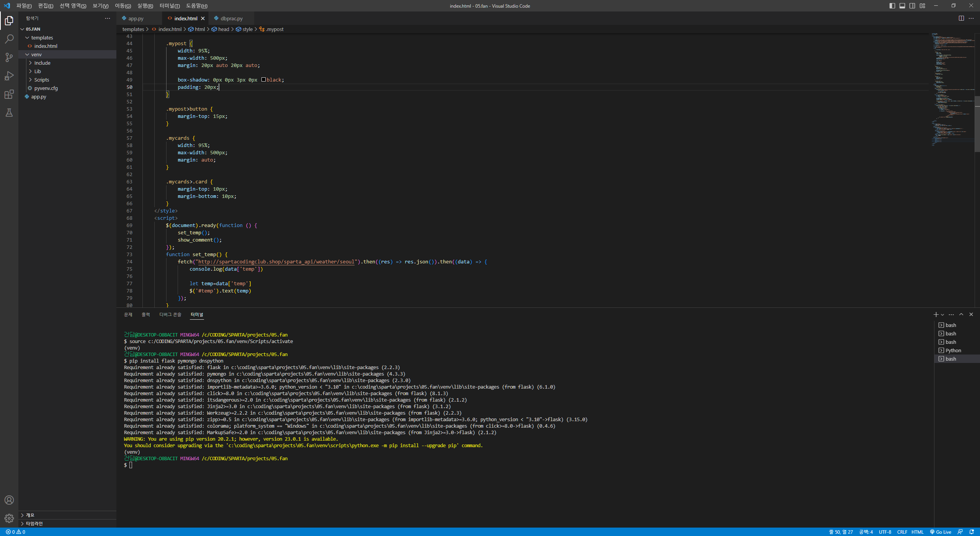Image resolution: width=980 pixels, height=536 pixels.
Task: Collapse the venv folder
Action: 27,54
